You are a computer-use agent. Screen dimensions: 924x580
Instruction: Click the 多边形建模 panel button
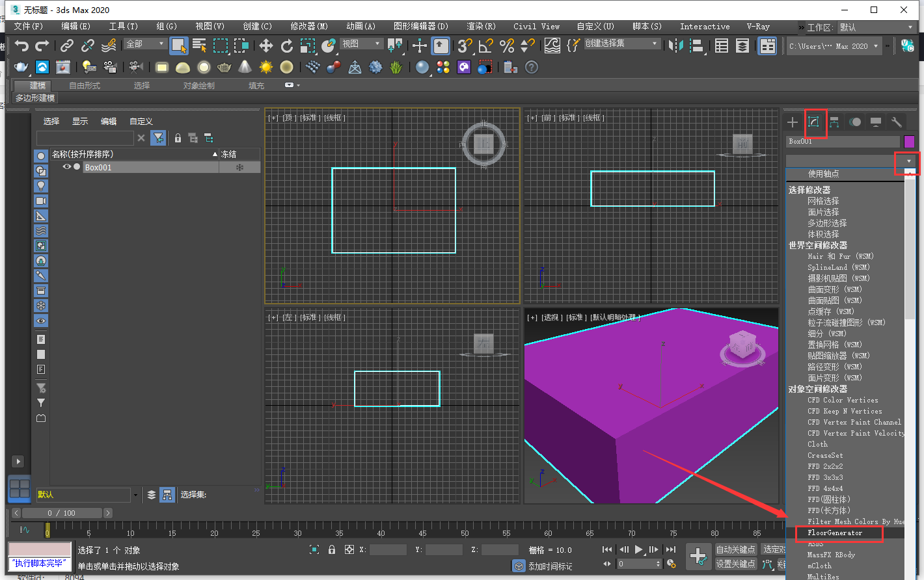pos(36,98)
